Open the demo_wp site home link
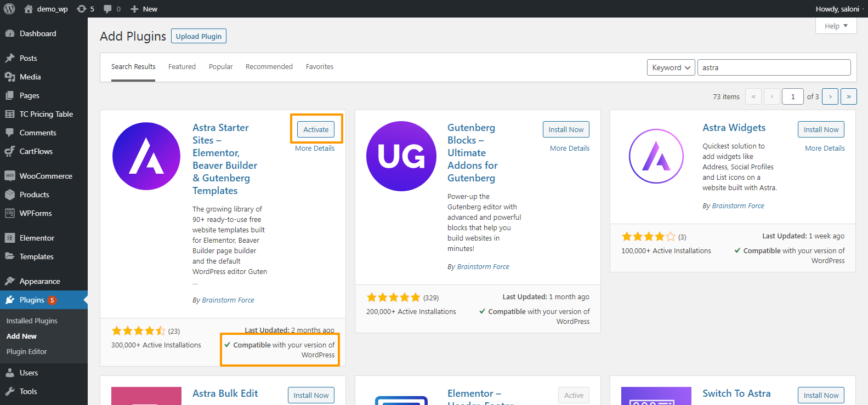Screen dimensions: 868x405 pyautogui.click(x=47, y=9)
